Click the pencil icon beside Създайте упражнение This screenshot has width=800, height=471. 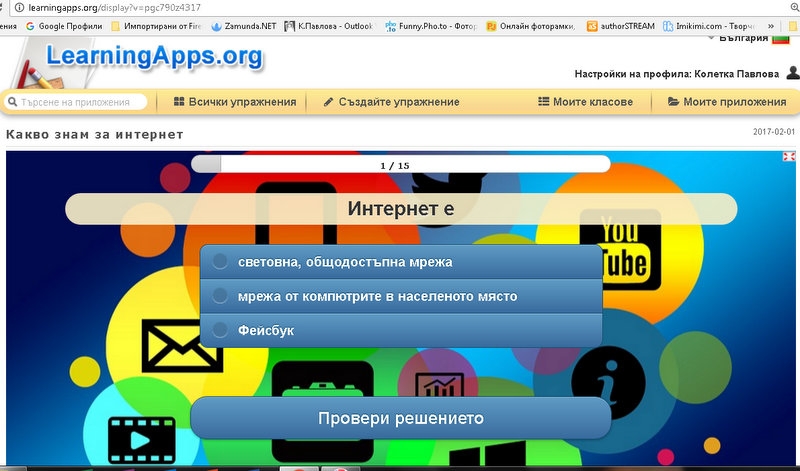(x=329, y=102)
